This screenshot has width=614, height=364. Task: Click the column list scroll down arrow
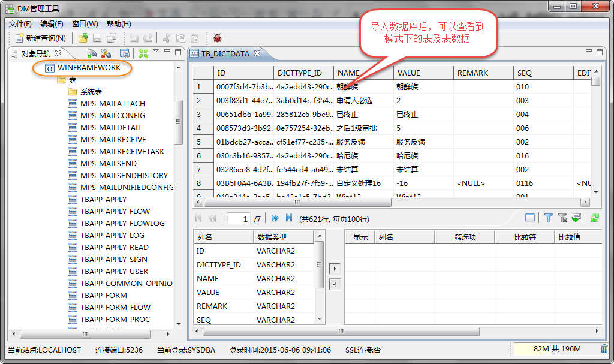(320, 319)
